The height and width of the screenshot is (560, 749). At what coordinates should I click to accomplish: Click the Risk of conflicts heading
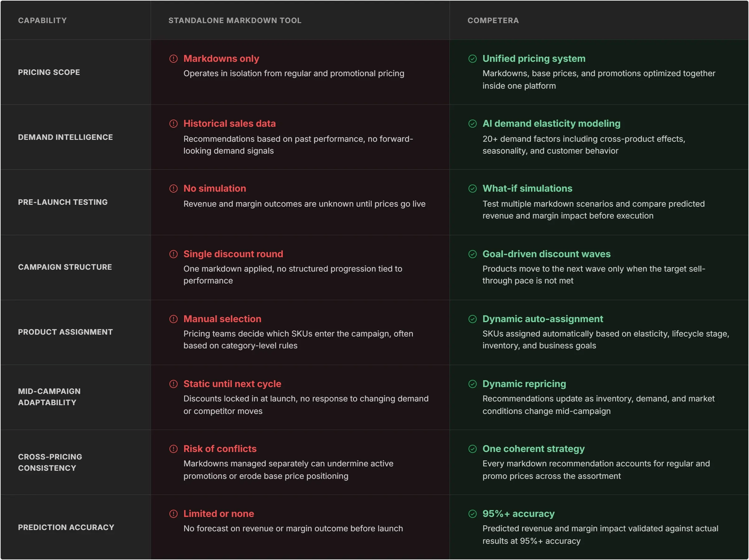pos(220,449)
